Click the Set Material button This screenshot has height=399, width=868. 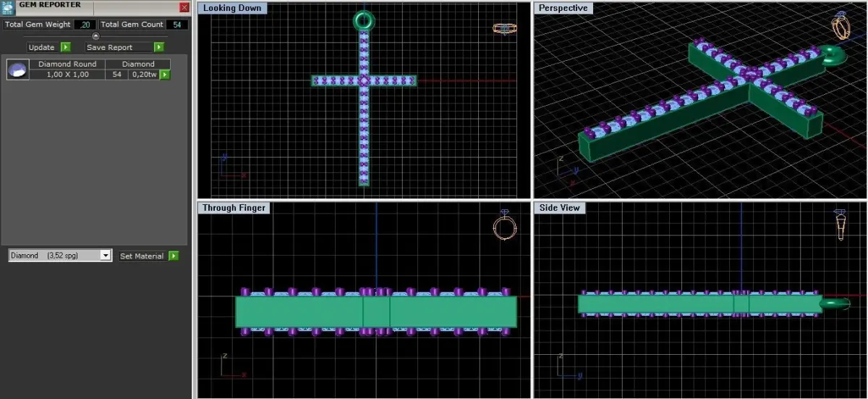142,256
